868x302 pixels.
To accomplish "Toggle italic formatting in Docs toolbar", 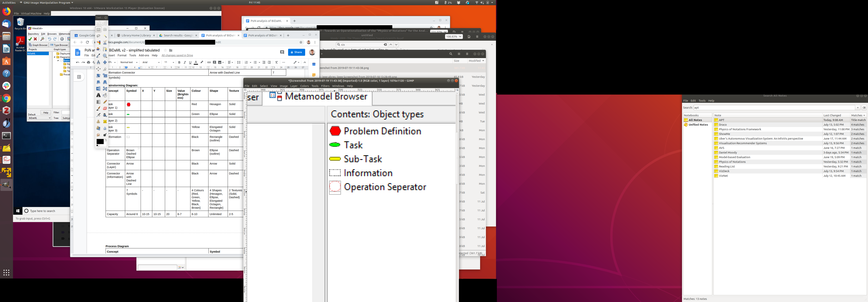I will click(185, 62).
